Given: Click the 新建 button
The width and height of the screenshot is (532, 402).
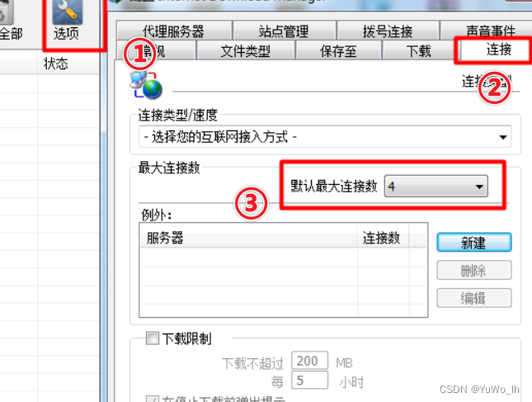Looking at the screenshot, I should pos(473,242).
